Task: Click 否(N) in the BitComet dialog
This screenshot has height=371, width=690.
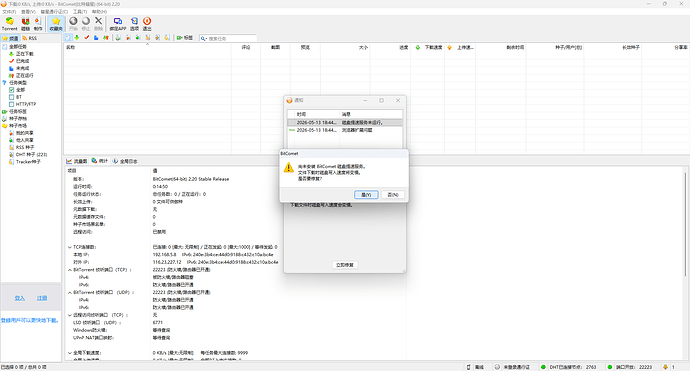Action: click(x=393, y=195)
